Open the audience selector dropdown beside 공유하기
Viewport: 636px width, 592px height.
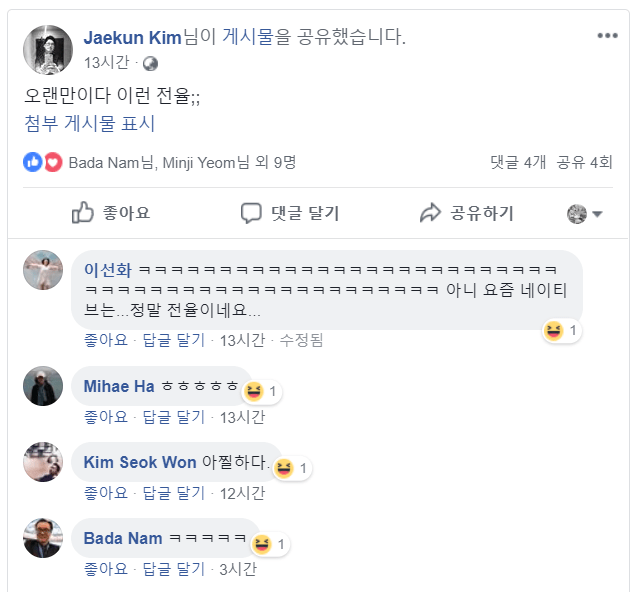[585, 214]
